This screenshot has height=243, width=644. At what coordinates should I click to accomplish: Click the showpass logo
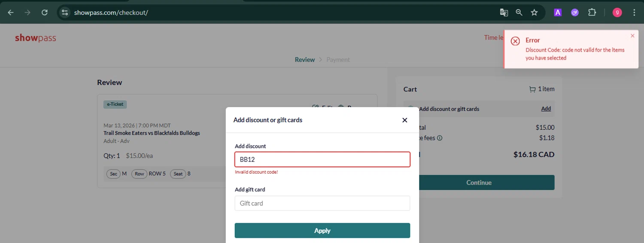[36, 38]
